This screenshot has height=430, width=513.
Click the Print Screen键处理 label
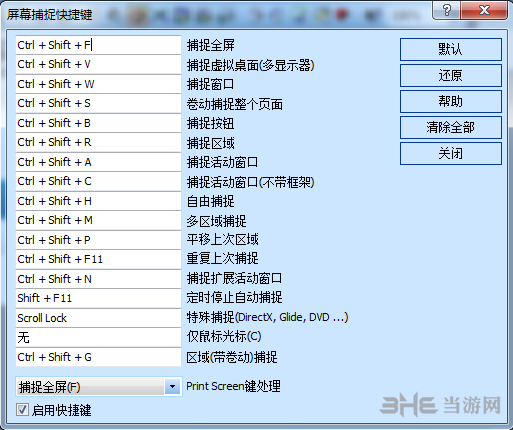pos(233,386)
